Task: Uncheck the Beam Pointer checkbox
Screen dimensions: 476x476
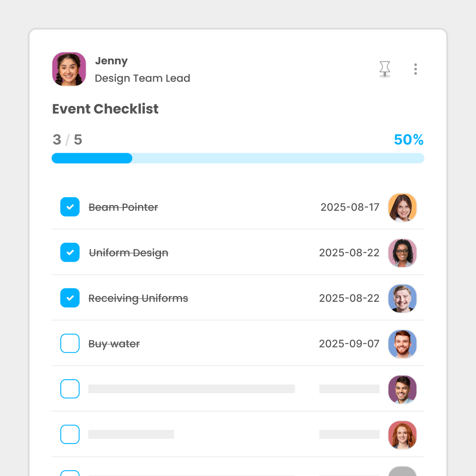Action: click(x=70, y=207)
